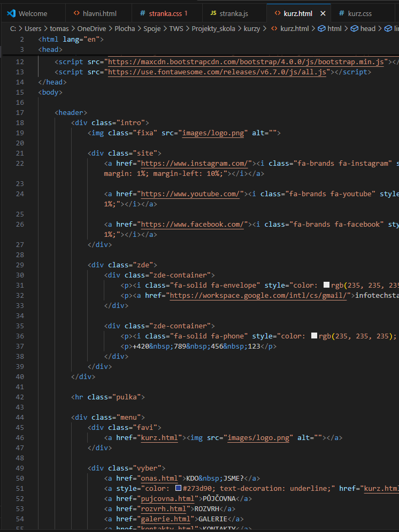Open the kurzy folder breadcrumb dropdown
Viewport: 399px width, 532px height.
pos(251,28)
